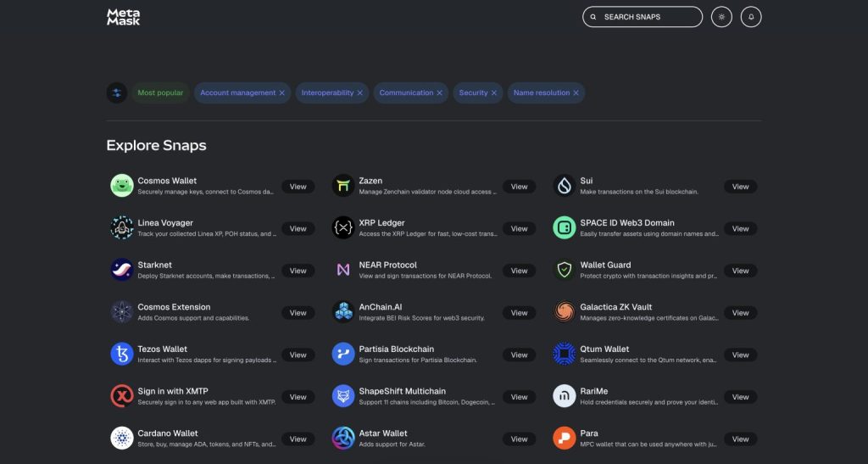Viewport: 868px width, 464px height.
Task: Click the ShapeShift Multichain fox icon
Action: point(343,396)
